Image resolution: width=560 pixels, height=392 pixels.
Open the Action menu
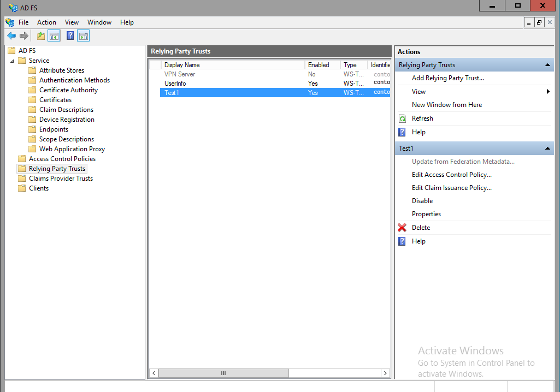coord(46,22)
